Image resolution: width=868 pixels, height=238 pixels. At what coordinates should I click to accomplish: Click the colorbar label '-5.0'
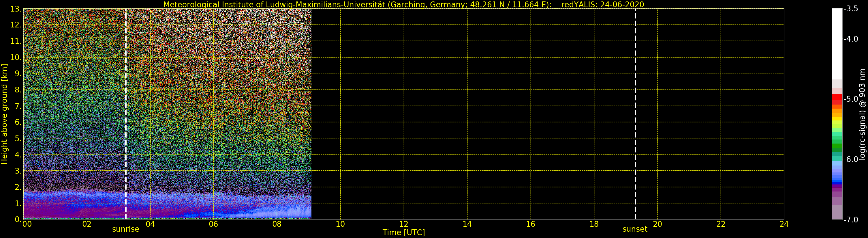[851, 99]
